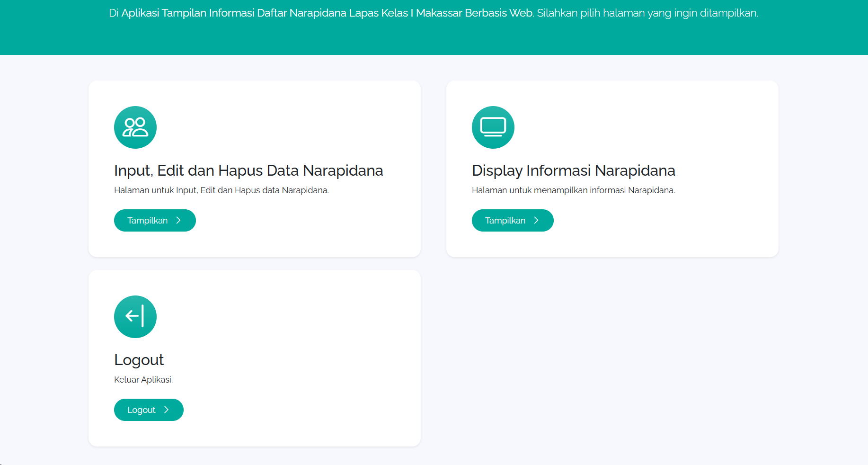
Task: Click bold app title in teal banner
Action: (327, 13)
